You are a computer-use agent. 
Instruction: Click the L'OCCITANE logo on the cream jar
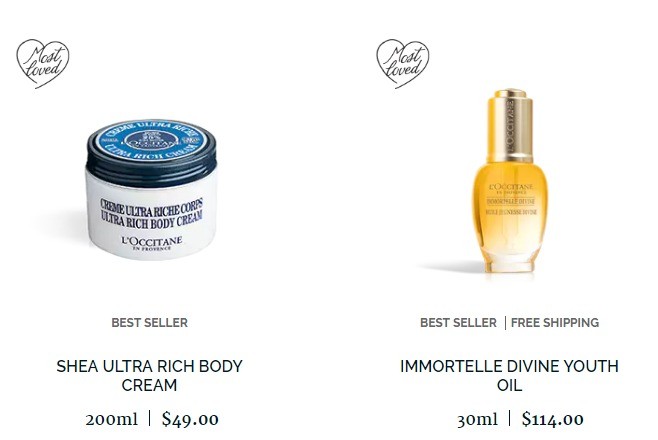click(x=152, y=243)
